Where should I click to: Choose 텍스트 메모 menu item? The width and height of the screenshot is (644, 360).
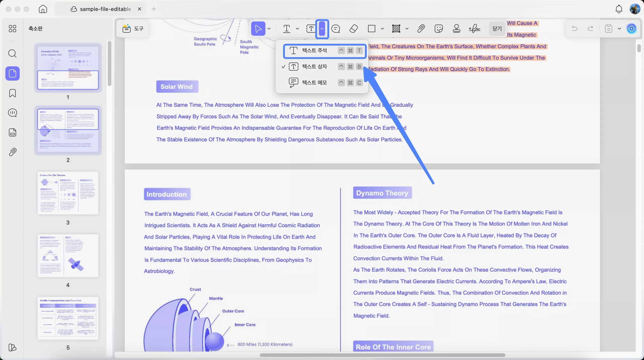tap(322, 83)
